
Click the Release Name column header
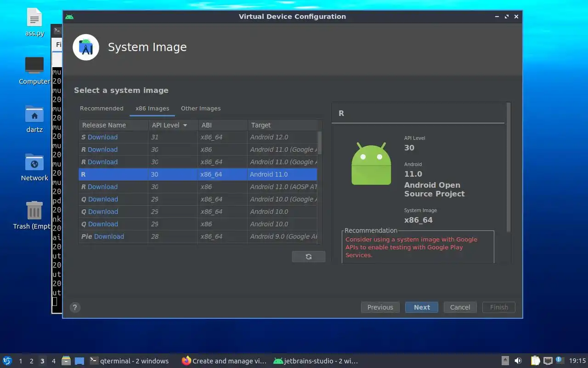113,125
